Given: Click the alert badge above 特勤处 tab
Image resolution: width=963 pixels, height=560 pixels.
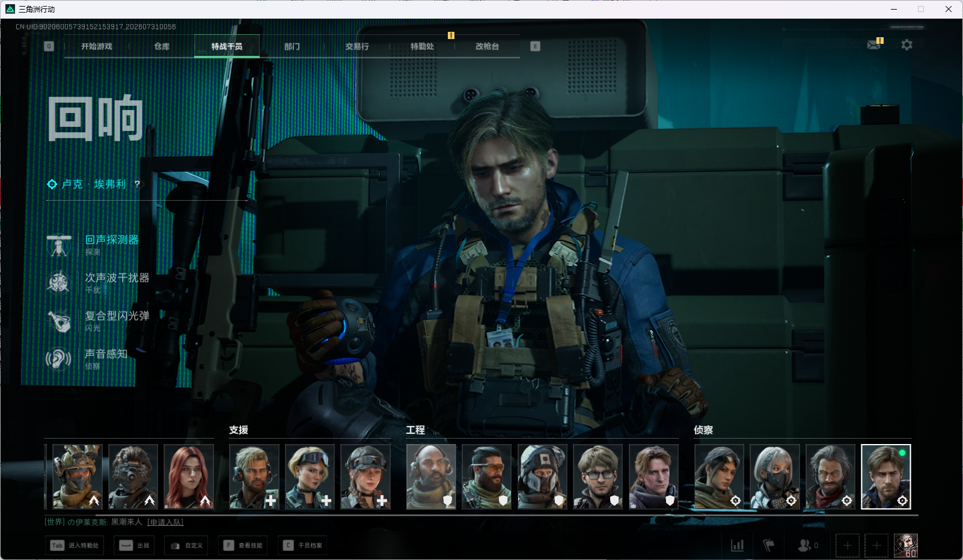Looking at the screenshot, I should pos(451,35).
